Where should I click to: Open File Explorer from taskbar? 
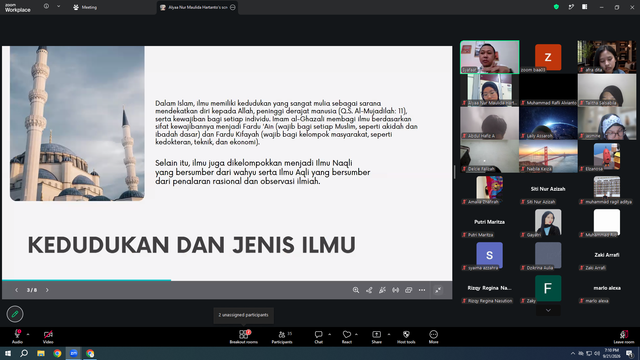tap(41, 353)
